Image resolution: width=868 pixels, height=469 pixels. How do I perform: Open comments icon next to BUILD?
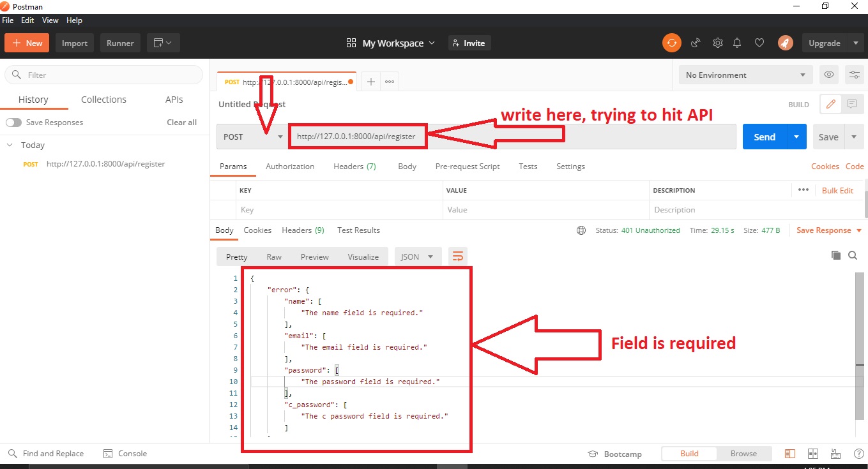(851, 104)
